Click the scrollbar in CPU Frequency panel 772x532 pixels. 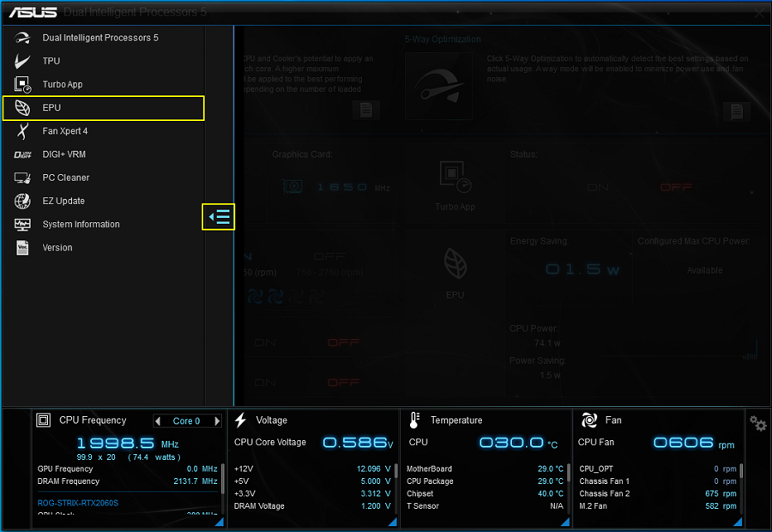(223, 476)
